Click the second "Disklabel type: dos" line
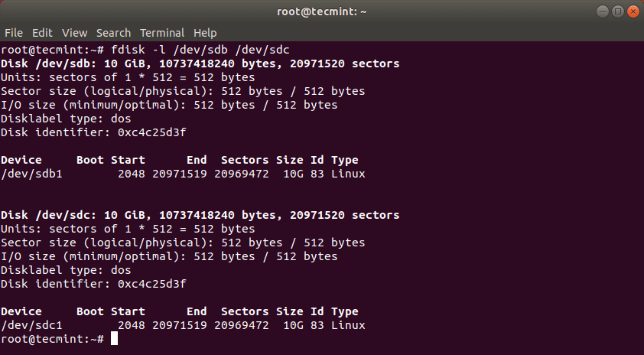The image size is (644, 355). pos(66,270)
